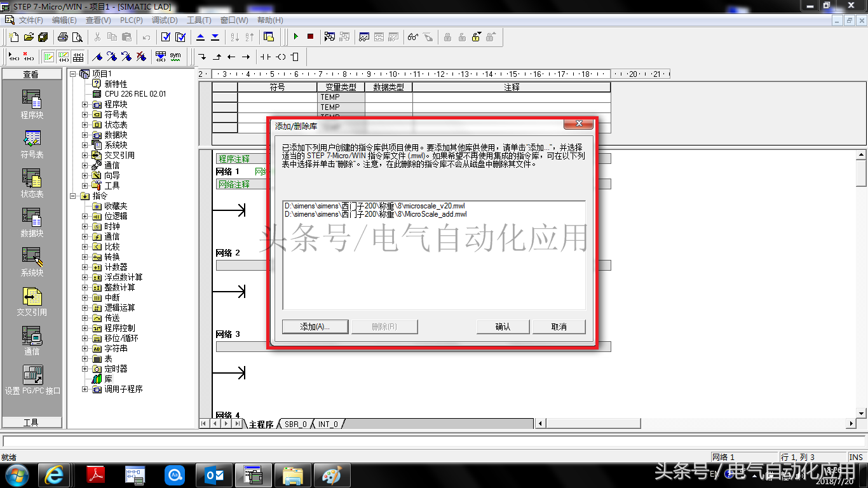Click the editor's vertical scrollbar
868x488 pixels.
(x=861, y=283)
